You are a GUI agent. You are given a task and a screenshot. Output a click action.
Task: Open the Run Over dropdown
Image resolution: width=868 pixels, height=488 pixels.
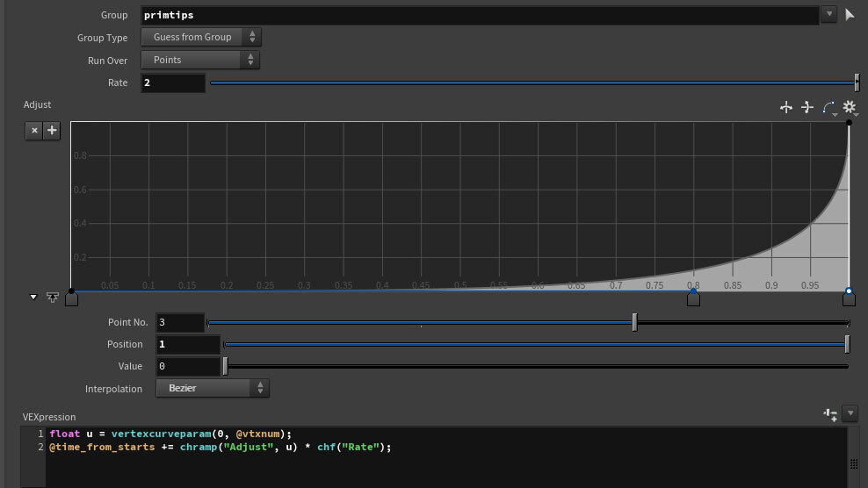point(199,60)
